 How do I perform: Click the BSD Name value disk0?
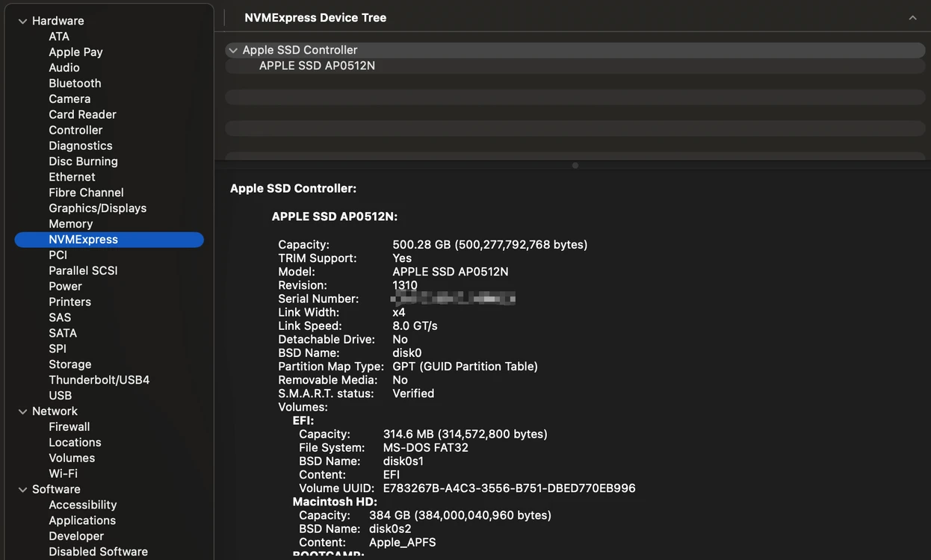tap(407, 353)
